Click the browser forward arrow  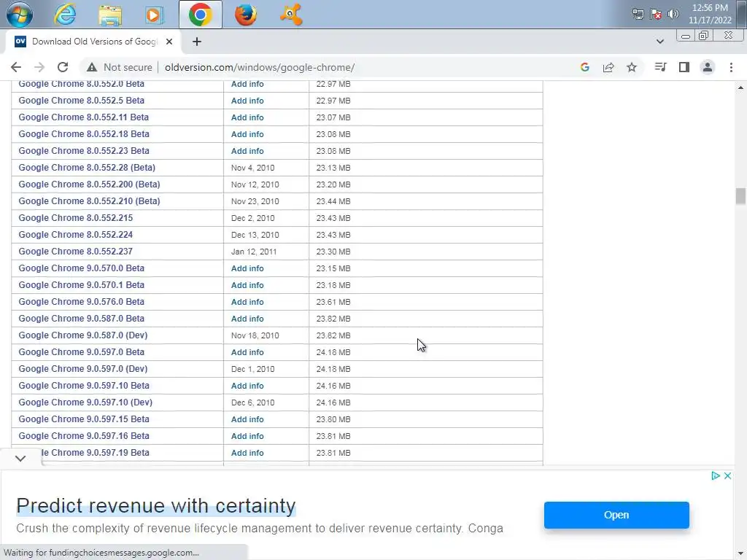click(39, 67)
